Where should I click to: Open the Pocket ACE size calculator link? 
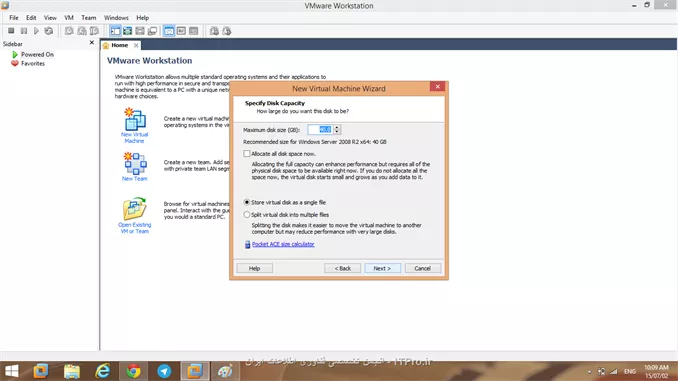click(283, 244)
